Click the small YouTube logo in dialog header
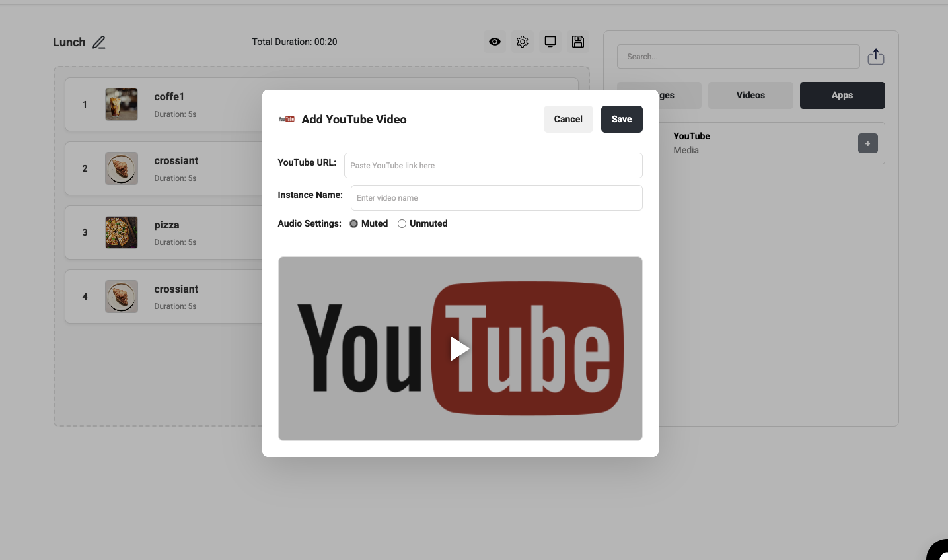The image size is (948, 560). 287,120
